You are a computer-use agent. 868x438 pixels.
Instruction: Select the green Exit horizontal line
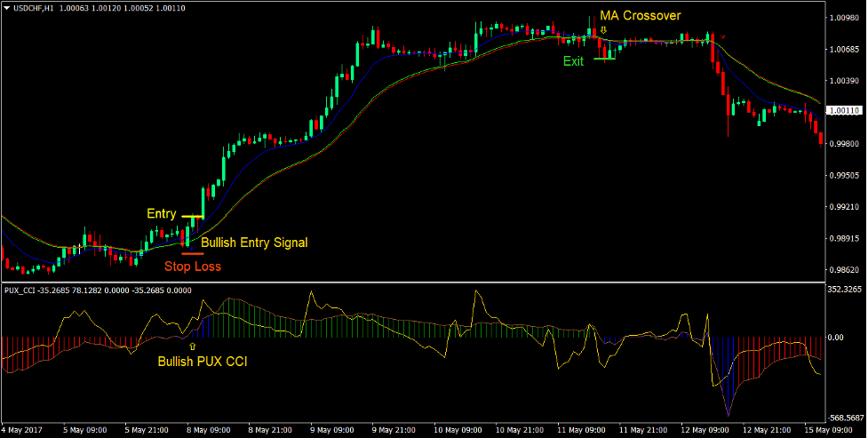[604, 59]
